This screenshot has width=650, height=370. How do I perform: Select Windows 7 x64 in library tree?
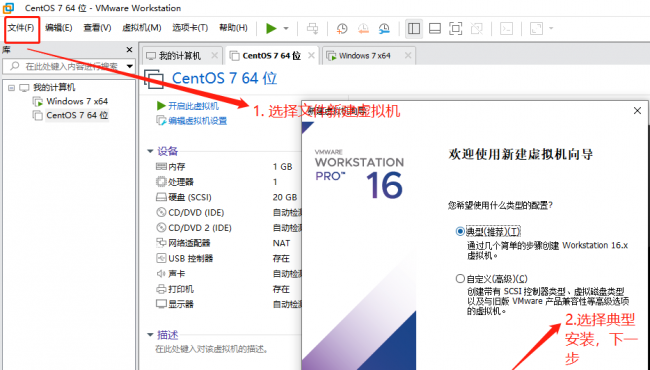(77, 101)
